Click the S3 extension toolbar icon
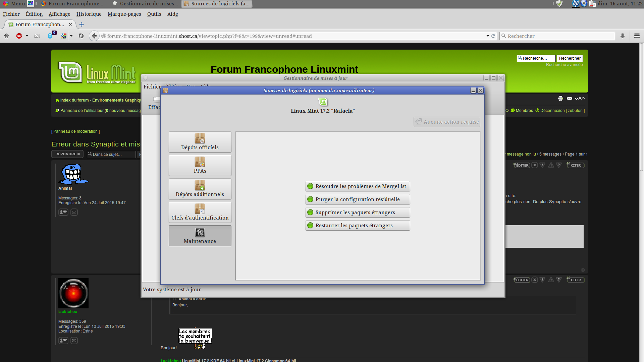The image size is (644, 362). pyautogui.click(x=64, y=36)
